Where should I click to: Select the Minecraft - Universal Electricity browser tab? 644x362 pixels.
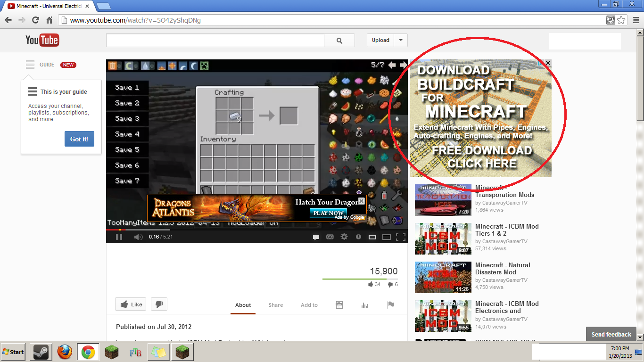[x=48, y=6]
